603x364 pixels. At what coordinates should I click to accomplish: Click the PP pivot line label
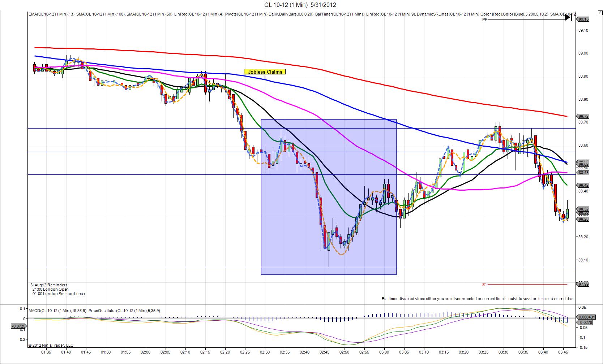(485, 20)
